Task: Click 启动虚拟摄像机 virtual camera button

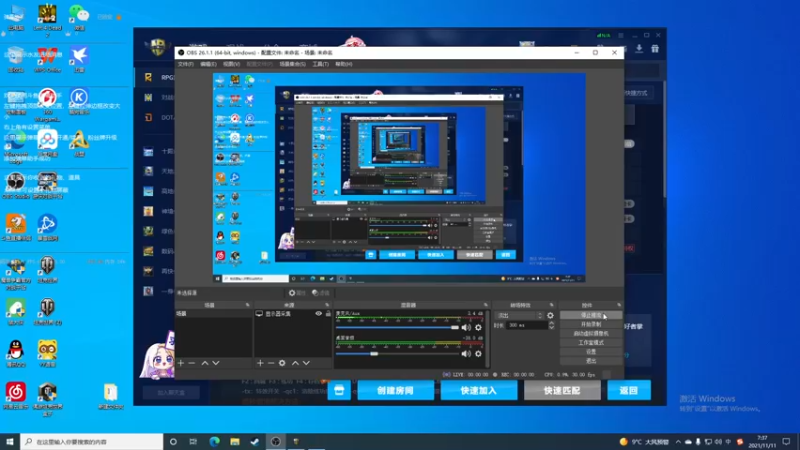Action: click(x=591, y=334)
